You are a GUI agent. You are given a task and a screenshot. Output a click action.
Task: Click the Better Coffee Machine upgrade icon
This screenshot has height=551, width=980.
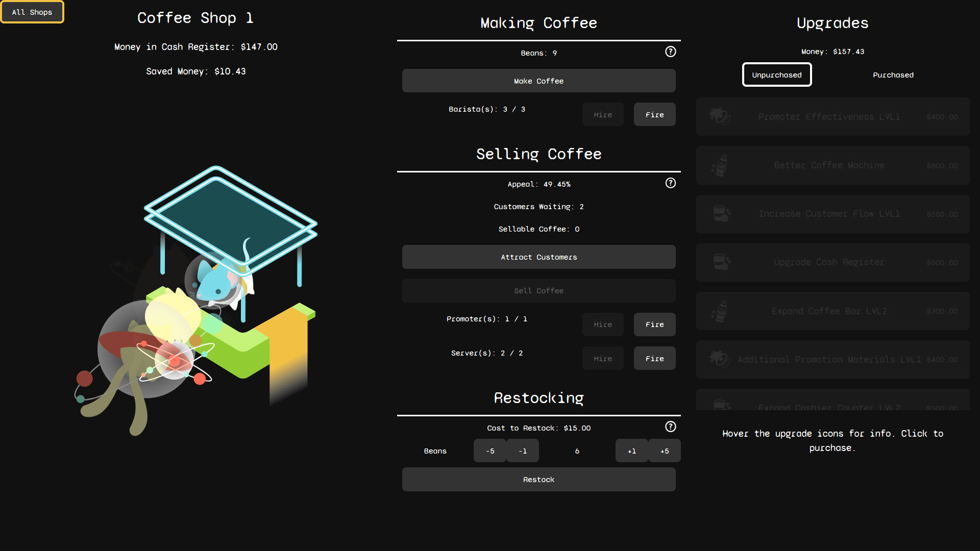pyautogui.click(x=720, y=165)
